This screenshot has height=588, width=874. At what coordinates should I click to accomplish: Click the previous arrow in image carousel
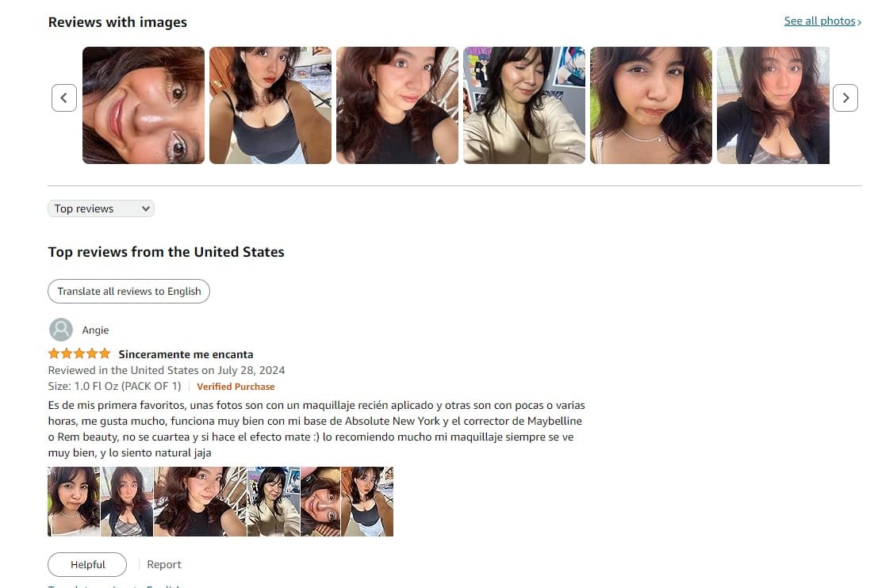tap(64, 98)
